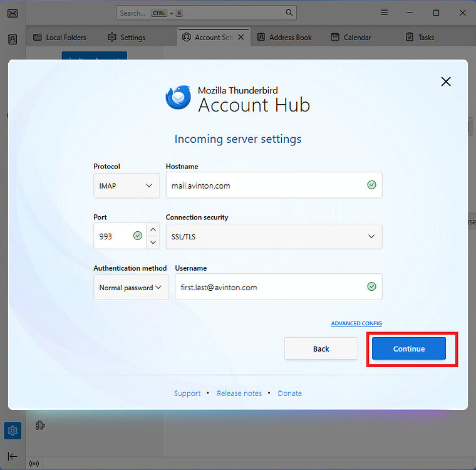Viewport: 476px width, 470px height.
Task: Open the Support link
Action: pyautogui.click(x=187, y=393)
